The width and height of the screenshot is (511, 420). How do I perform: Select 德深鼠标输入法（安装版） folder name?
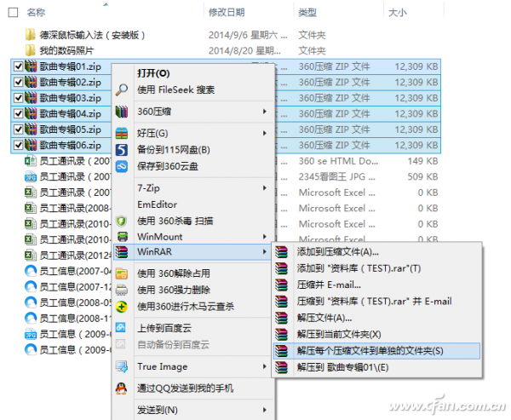tap(92, 35)
